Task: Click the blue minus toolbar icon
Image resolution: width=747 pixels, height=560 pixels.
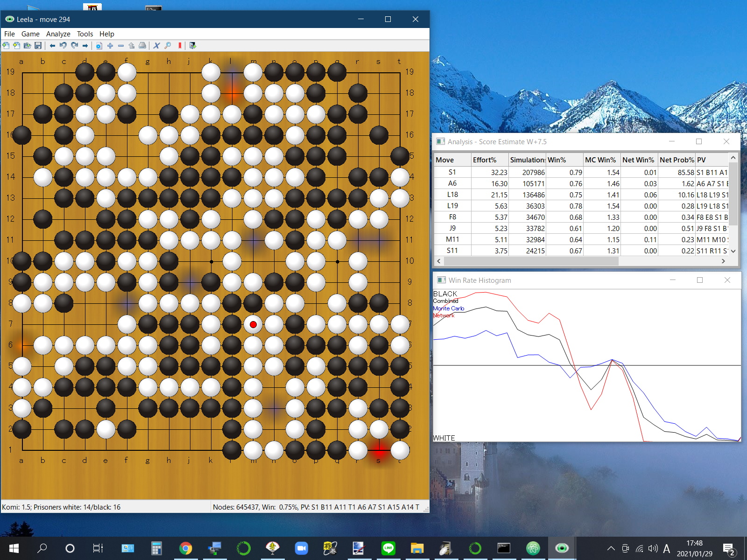Action: tap(121, 46)
